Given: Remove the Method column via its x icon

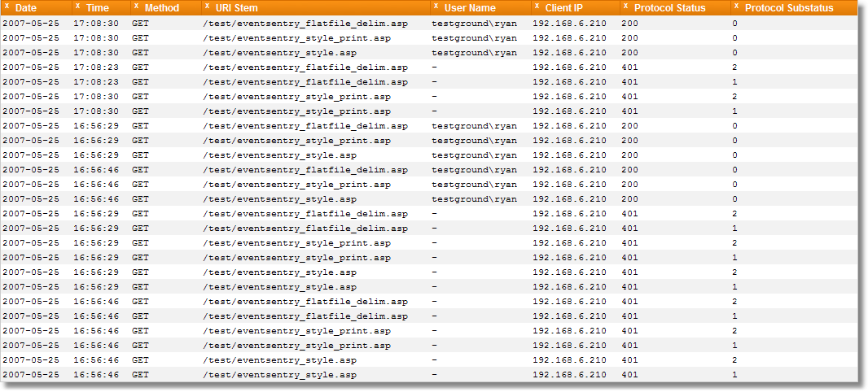Looking at the screenshot, I should click(x=136, y=6).
